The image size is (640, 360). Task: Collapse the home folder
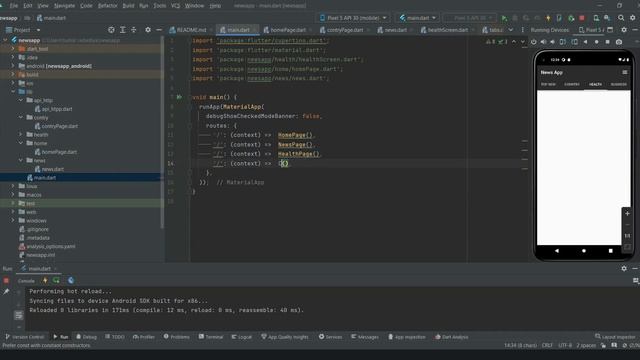click(x=21, y=143)
